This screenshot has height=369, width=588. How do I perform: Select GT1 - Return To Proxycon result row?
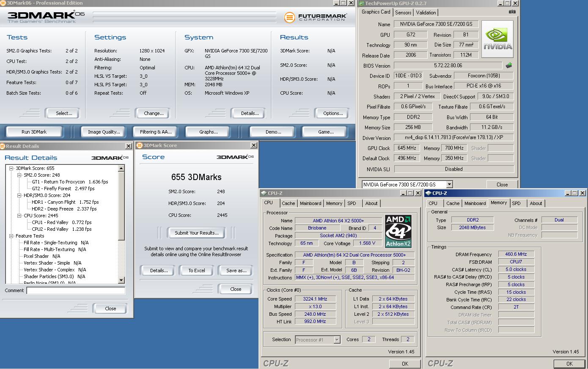tap(70, 182)
